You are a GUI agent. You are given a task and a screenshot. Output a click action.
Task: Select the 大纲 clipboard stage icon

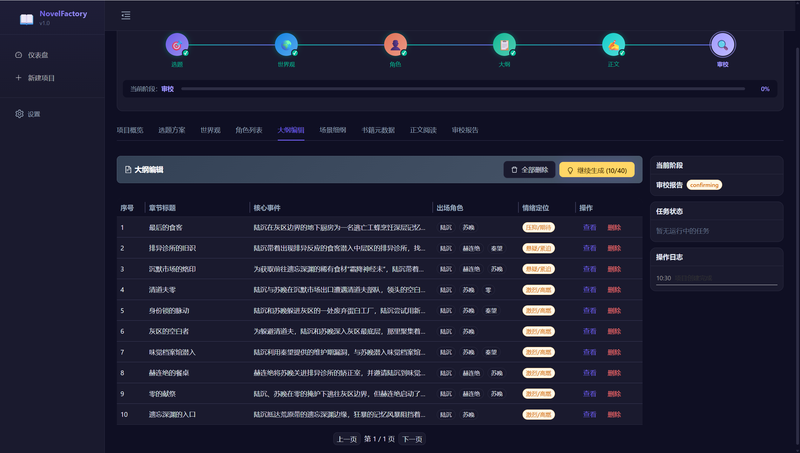pyautogui.click(x=504, y=45)
